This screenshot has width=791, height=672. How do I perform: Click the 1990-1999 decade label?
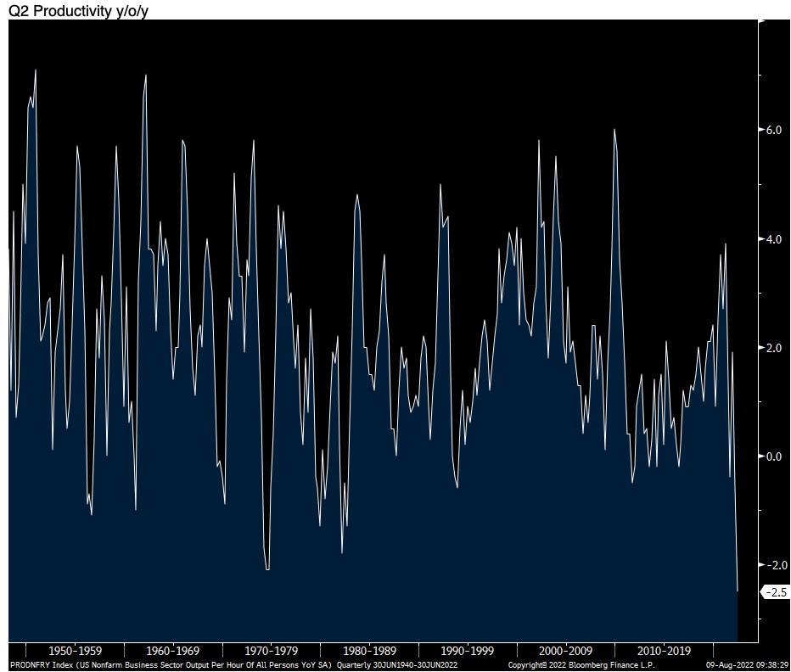(x=467, y=651)
